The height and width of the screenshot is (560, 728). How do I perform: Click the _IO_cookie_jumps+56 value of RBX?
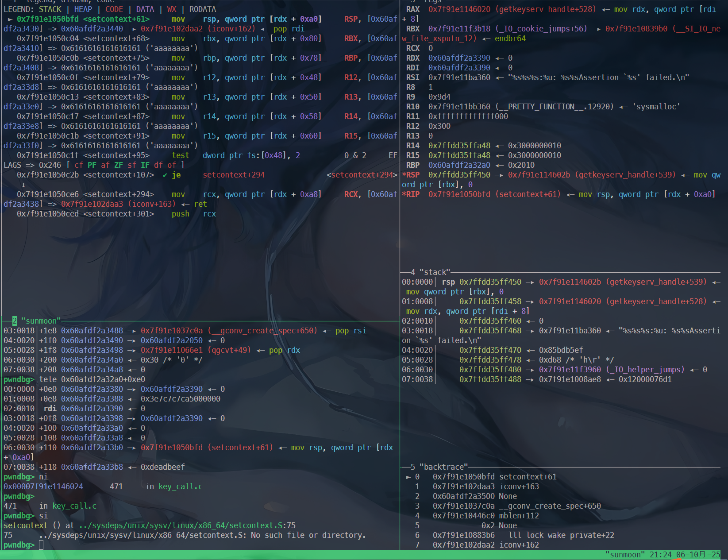coord(541,29)
